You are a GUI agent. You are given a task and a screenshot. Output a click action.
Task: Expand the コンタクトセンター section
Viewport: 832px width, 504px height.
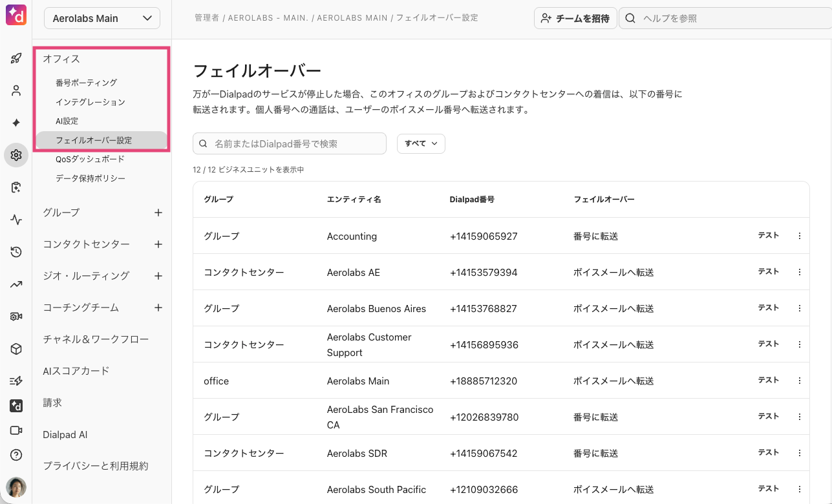click(86, 244)
